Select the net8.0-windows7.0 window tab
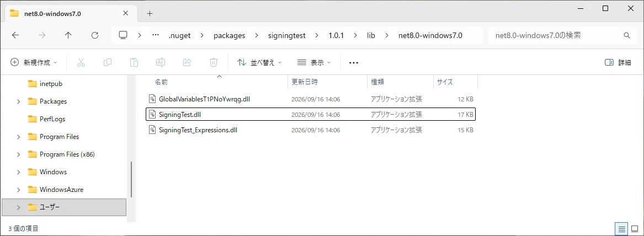This screenshot has width=644, height=236. (x=71, y=14)
